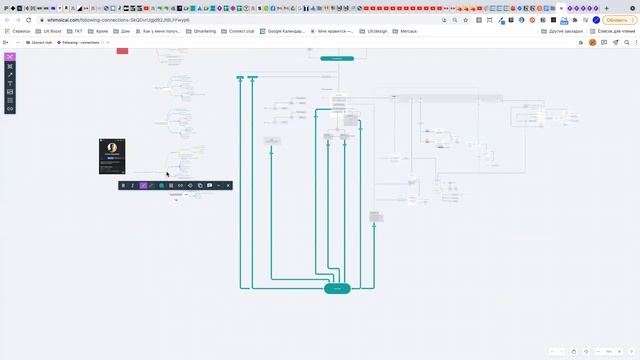This screenshot has height=360, width=640.
Task: Open Список для чтения reading list
Action: tap(612, 31)
